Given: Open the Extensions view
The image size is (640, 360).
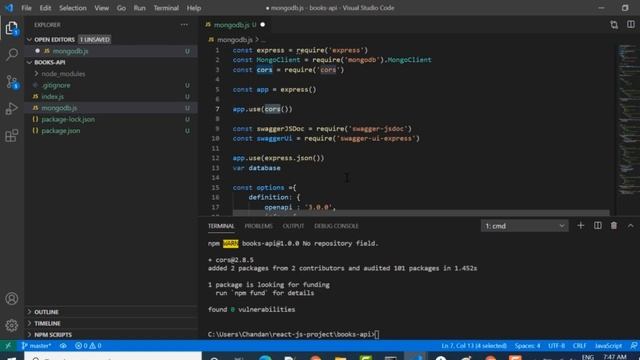Looking at the screenshot, I should click(x=12, y=136).
